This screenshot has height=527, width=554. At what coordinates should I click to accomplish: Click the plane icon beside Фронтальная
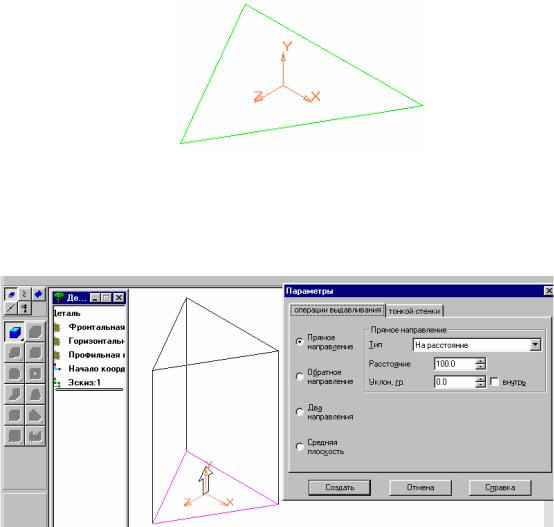click(x=57, y=327)
